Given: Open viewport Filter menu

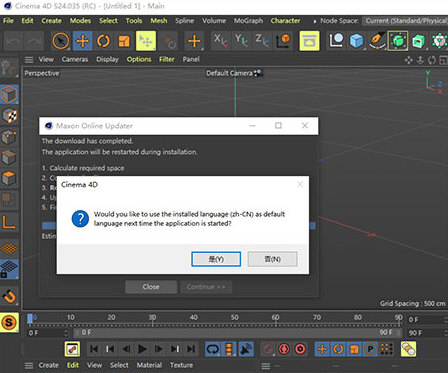Looking at the screenshot, I should coord(167,59).
